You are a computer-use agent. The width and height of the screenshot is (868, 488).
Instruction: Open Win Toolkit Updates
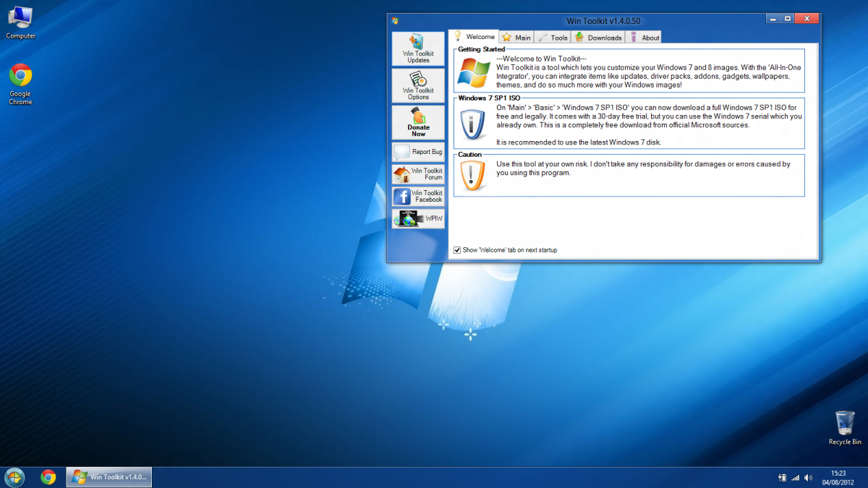click(418, 49)
